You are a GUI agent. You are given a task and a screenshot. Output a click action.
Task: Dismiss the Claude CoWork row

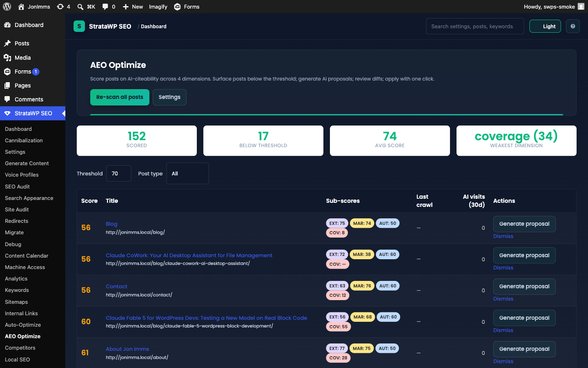pyautogui.click(x=503, y=268)
